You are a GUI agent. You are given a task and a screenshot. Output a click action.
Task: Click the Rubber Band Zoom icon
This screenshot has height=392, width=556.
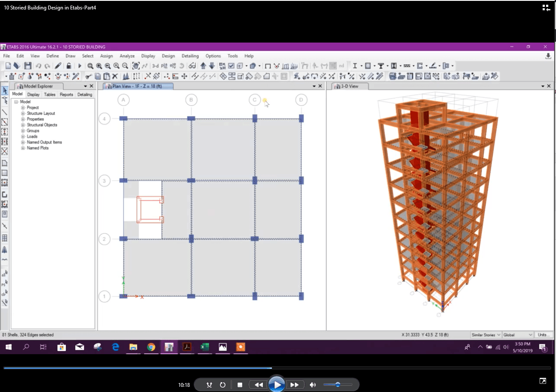[90, 66]
